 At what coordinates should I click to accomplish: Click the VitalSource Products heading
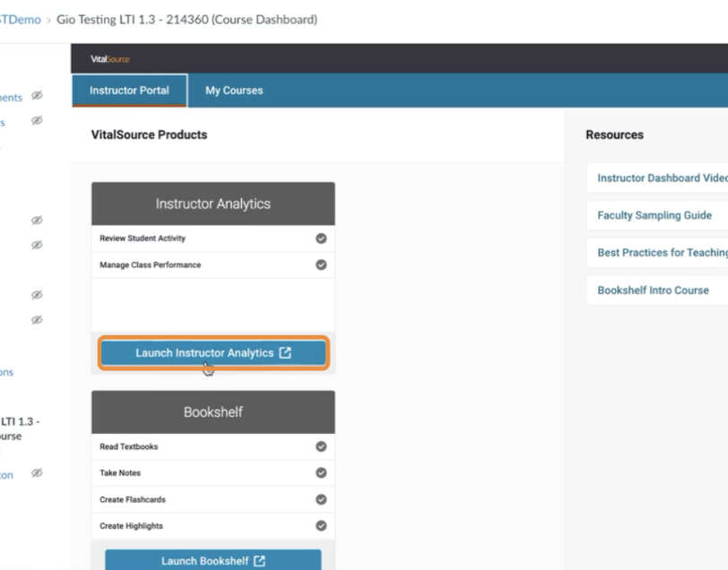coord(149,134)
